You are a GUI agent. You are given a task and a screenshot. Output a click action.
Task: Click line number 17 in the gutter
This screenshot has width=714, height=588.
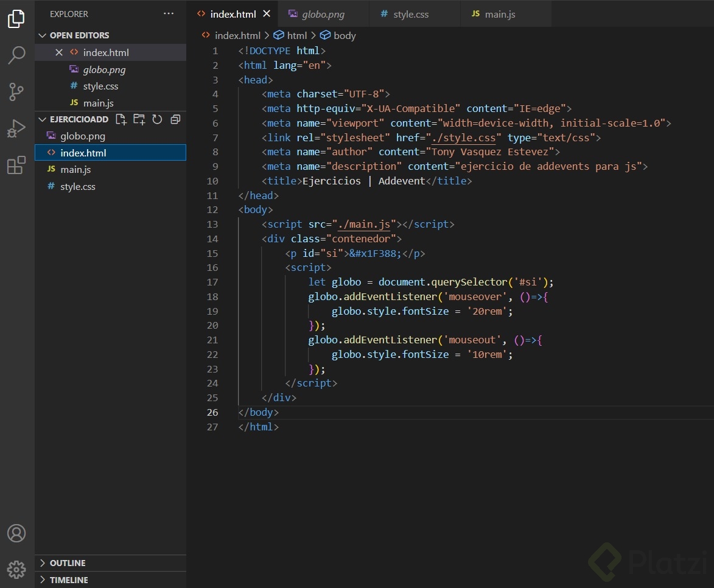[x=212, y=282]
